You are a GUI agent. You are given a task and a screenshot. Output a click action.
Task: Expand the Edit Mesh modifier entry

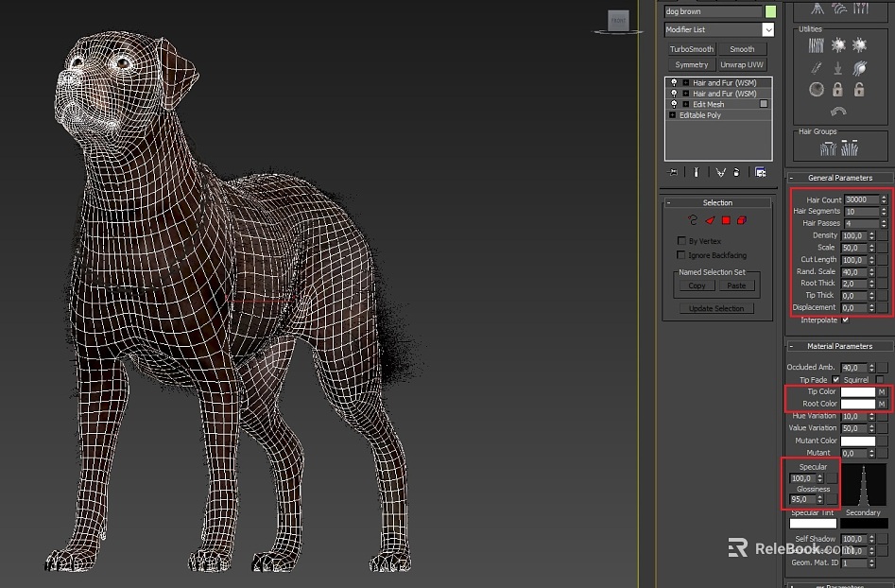click(x=685, y=105)
